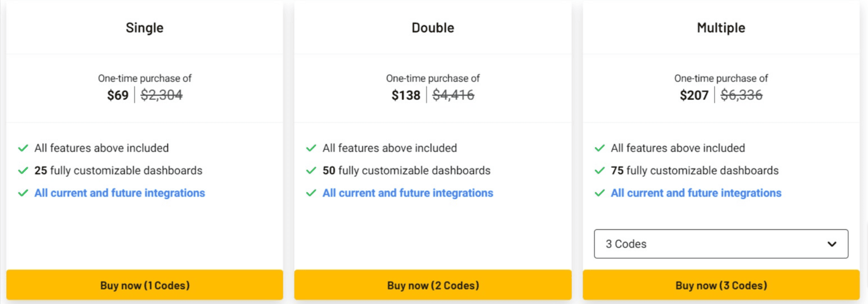
Task: Buy now with 3 Codes
Action: click(721, 285)
